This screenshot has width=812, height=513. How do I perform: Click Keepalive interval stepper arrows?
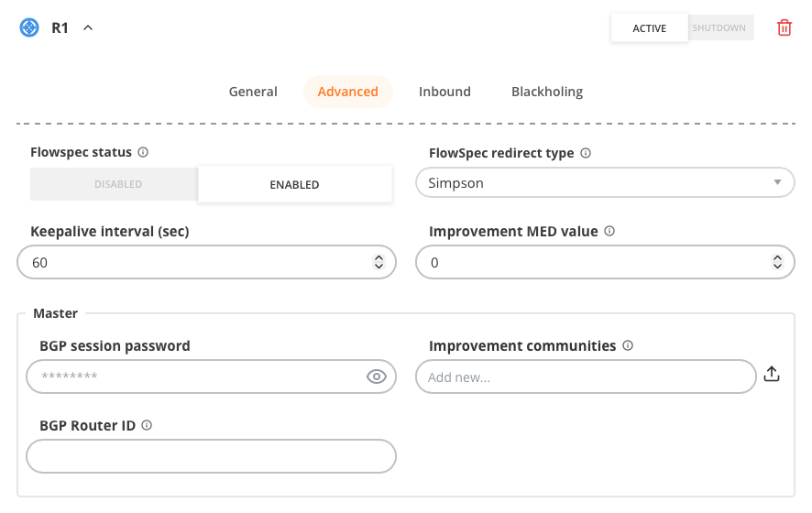pyautogui.click(x=379, y=262)
